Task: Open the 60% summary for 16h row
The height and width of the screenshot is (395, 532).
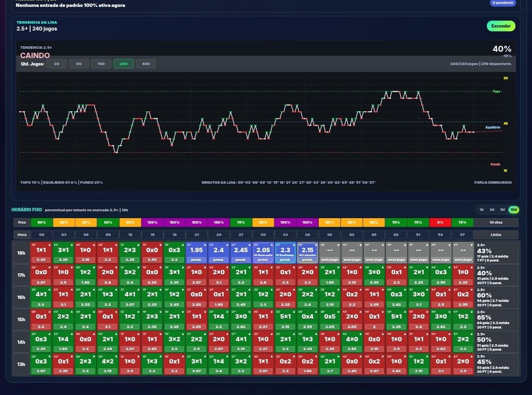Action: [497, 297]
